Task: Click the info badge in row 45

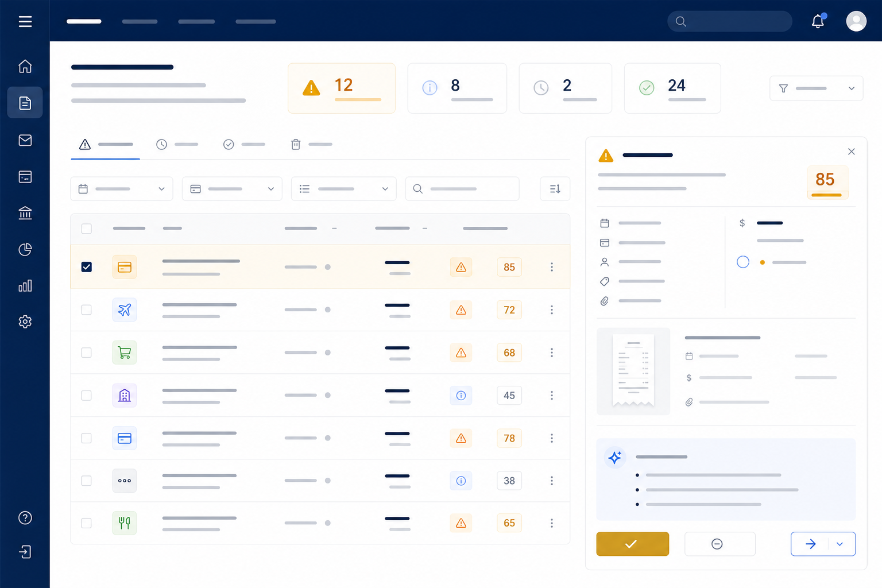Action: [x=461, y=395]
